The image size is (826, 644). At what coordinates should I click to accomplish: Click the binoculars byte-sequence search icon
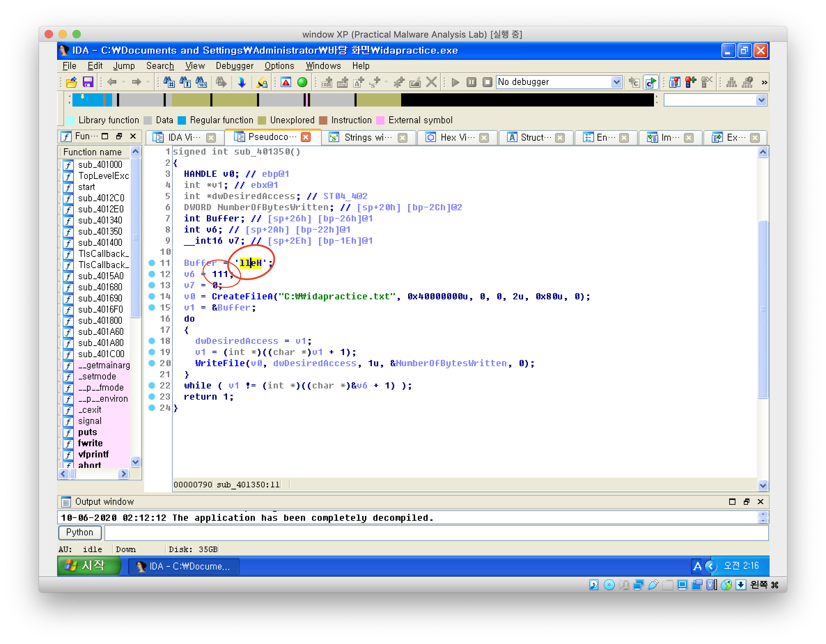pos(201,82)
